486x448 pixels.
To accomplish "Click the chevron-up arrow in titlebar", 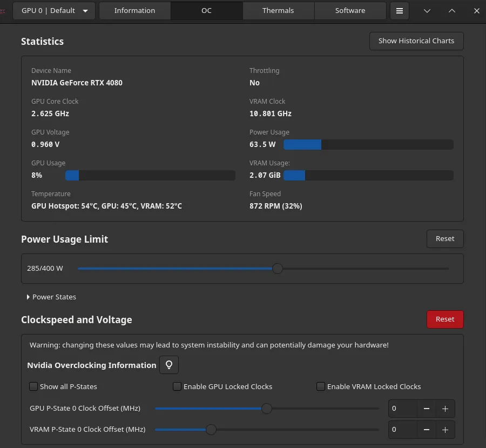I will tap(452, 10).
